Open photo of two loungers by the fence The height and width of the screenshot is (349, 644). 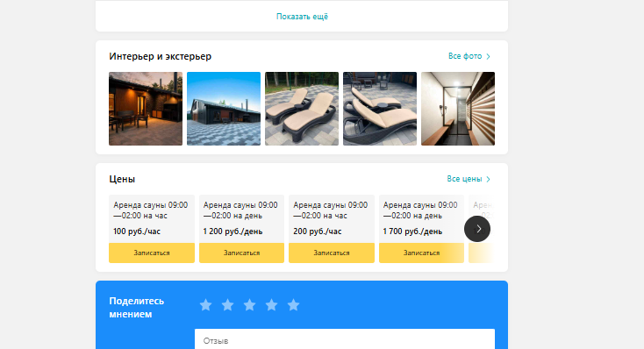pyautogui.click(x=302, y=109)
